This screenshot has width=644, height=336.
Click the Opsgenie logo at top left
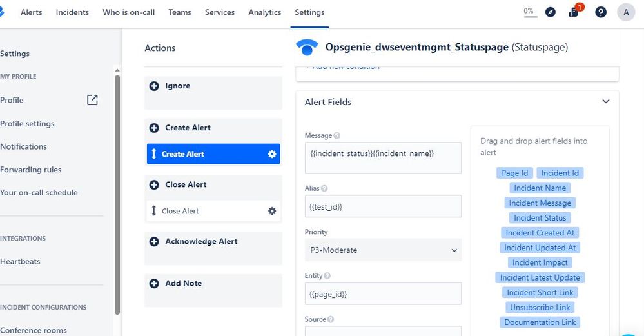point(2,12)
